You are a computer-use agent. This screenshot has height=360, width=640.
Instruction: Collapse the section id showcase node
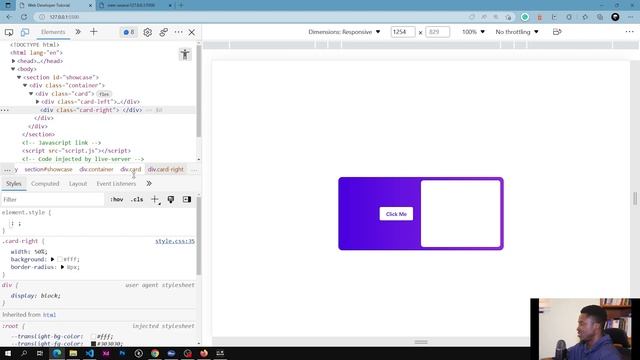(19, 77)
